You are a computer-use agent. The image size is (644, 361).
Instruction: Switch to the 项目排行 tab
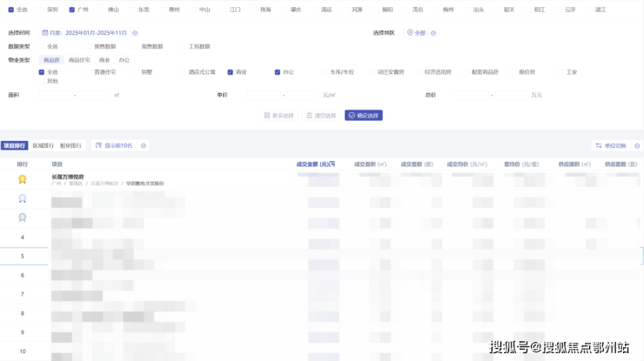15,145
